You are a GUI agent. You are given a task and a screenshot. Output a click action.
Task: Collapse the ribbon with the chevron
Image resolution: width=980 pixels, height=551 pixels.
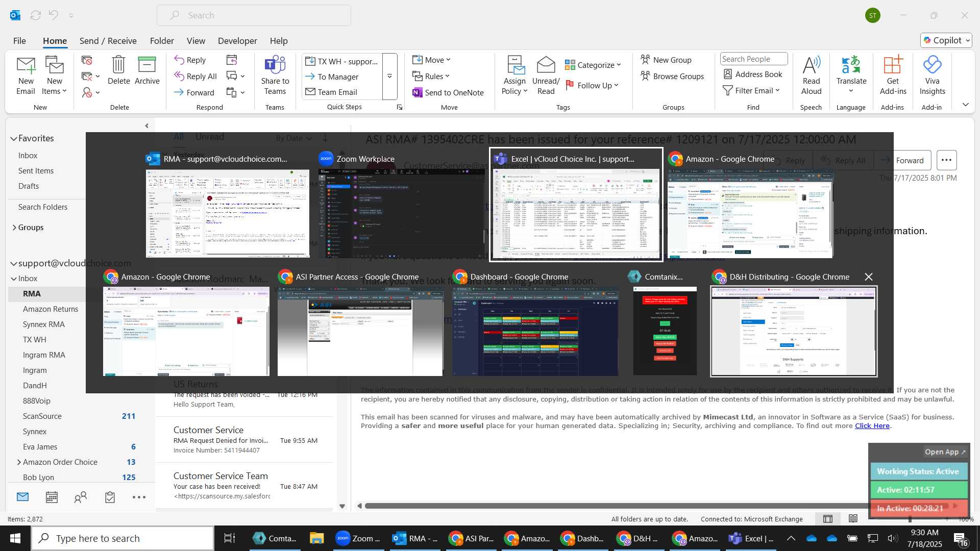[x=965, y=105]
